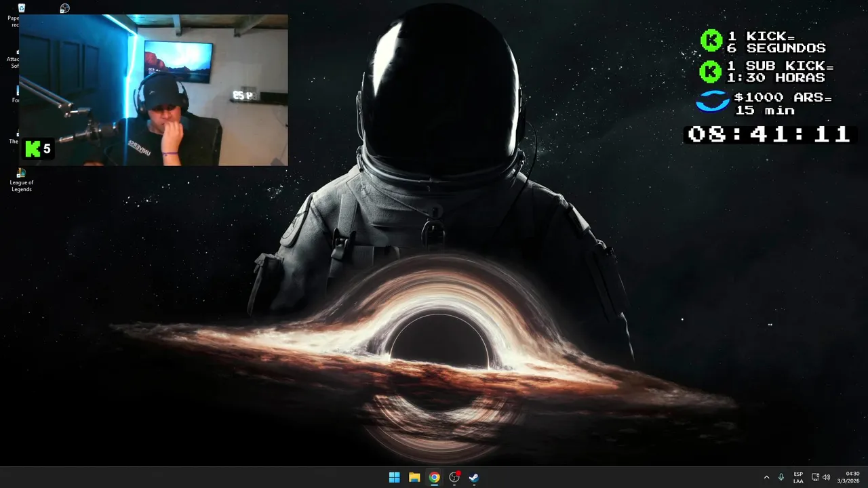Switch to Google Chrome in the taskbar
The height and width of the screenshot is (488, 868).
434,477
